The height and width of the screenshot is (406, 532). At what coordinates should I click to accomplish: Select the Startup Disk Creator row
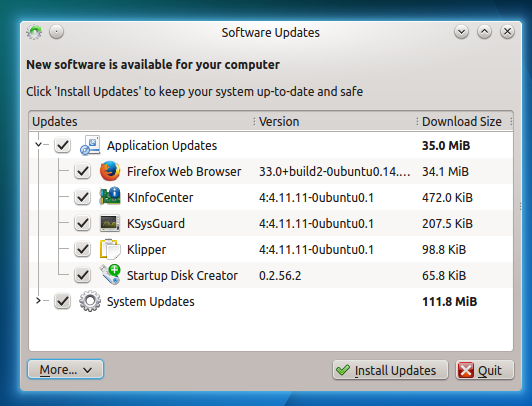[271, 275]
